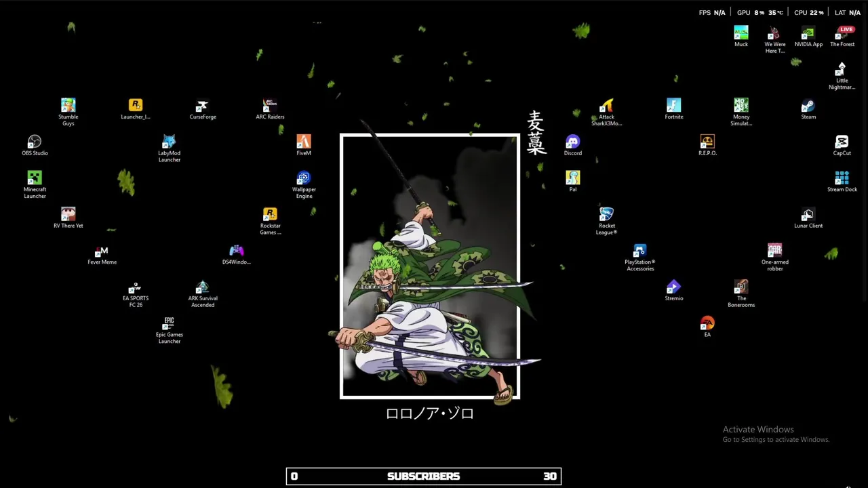Image resolution: width=868 pixels, height=488 pixels.
Task: Launch the Rocket League shortcut
Action: (x=606, y=221)
